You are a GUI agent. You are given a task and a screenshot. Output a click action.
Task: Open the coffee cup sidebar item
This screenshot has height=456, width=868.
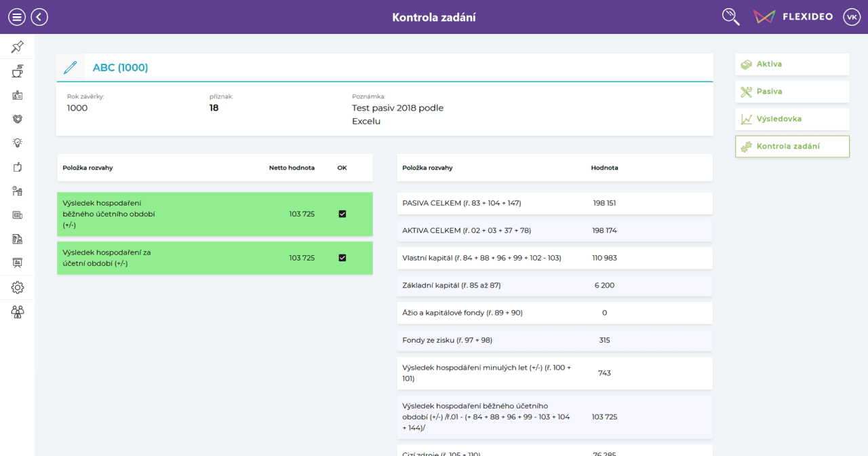coord(18,71)
